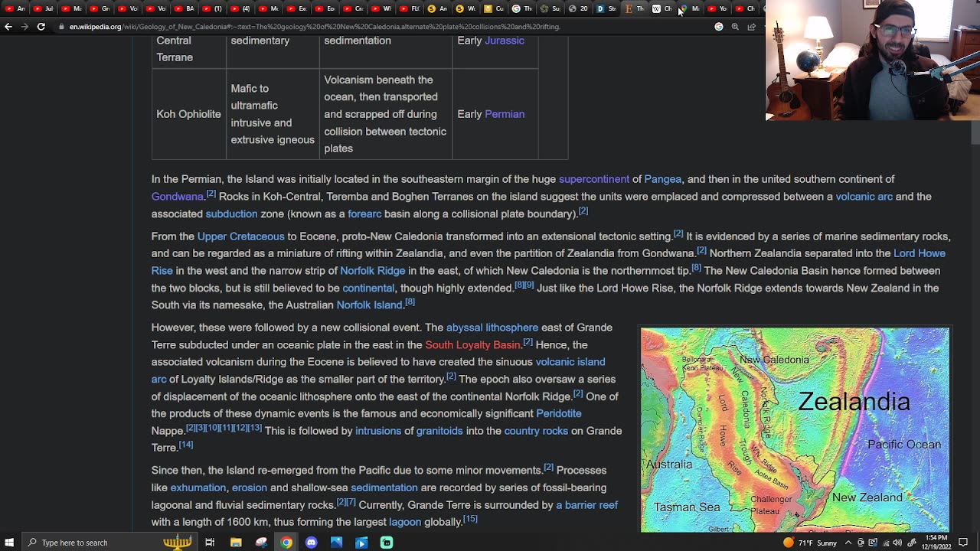Open the red South Loyalty Basin link
Image resolution: width=980 pixels, height=551 pixels.
click(472, 345)
